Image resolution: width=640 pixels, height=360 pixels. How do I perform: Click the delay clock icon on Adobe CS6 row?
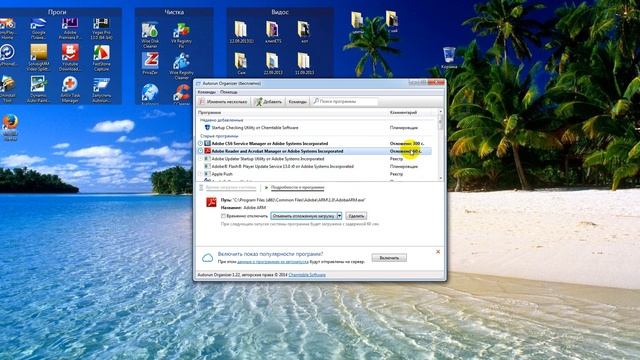click(200, 144)
